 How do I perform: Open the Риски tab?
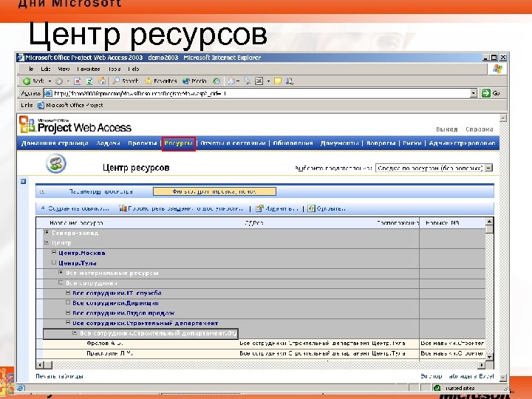tap(412, 143)
